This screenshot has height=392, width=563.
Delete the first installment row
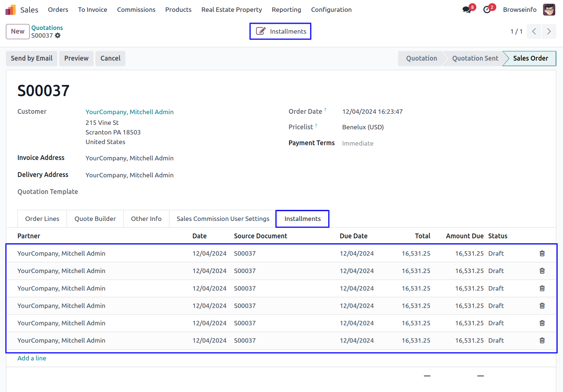point(542,253)
